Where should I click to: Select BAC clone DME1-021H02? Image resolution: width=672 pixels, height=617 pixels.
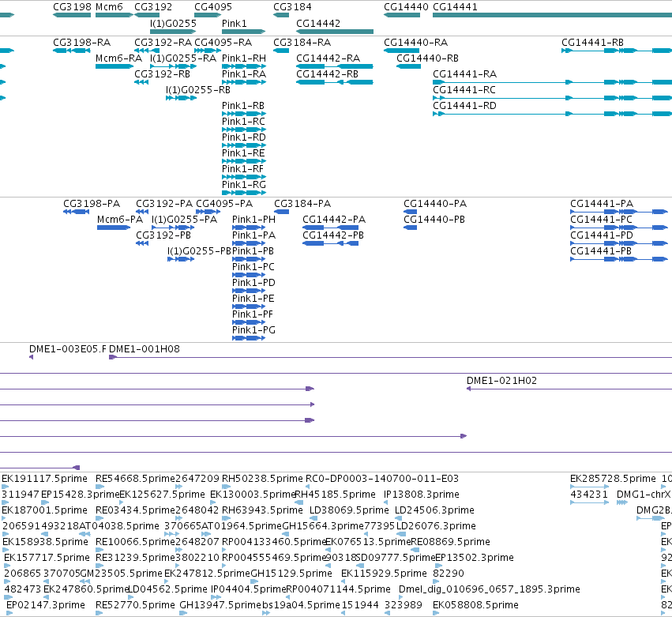point(501,381)
